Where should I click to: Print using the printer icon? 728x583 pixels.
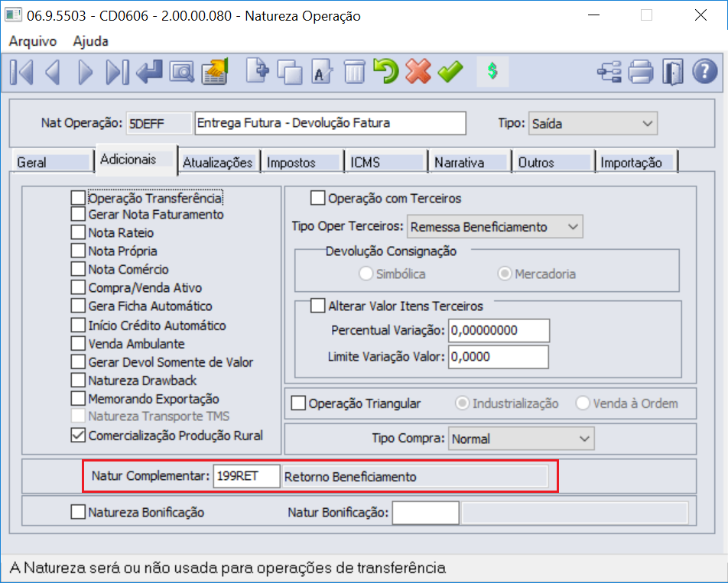(641, 73)
